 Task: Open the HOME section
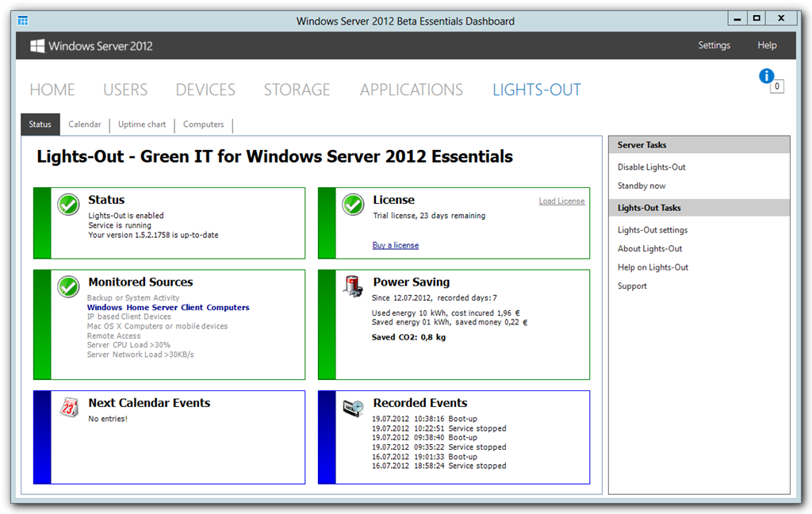click(x=52, y=90)
